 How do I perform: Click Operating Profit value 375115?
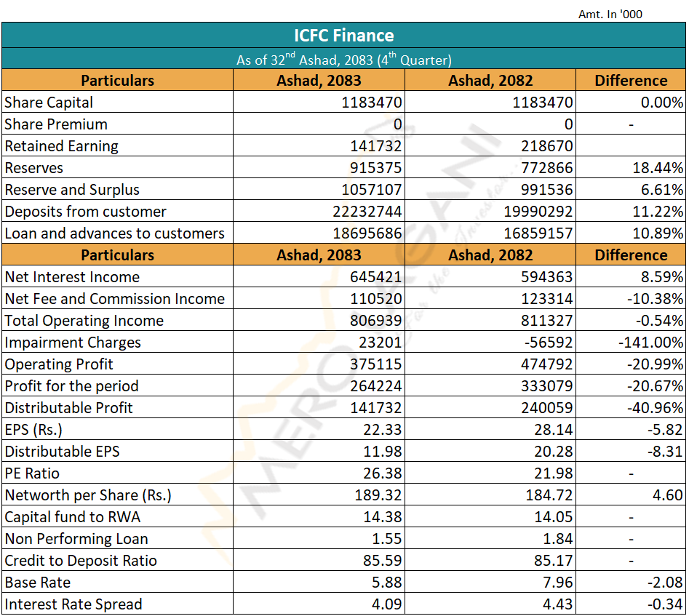pyautogui.click(x=375, y=364)
